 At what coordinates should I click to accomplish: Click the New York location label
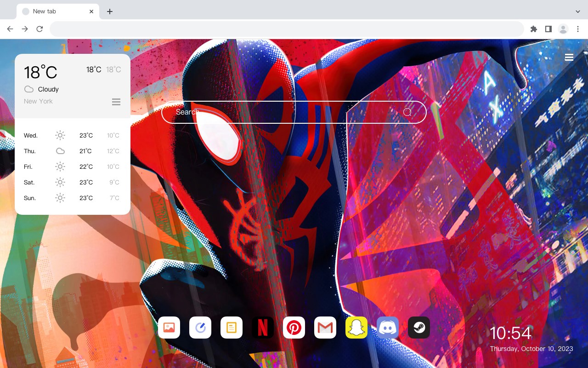click(x=38, y=101)
